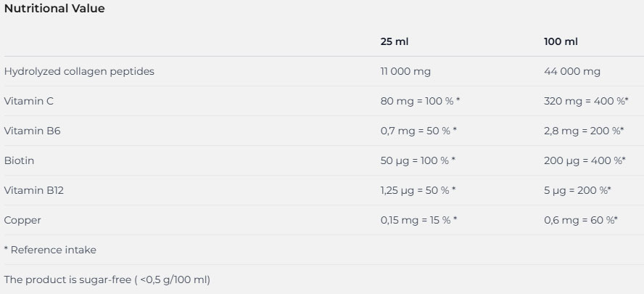The width and height of the screenshot is (644, 294).
Task: Click the Reference intake footnote
Action: coord(50,250)
